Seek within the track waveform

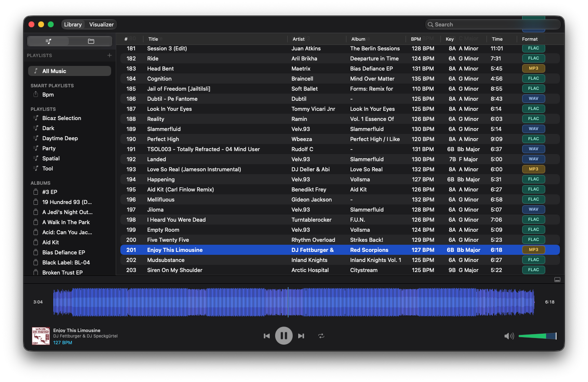(x=294, y=302)
